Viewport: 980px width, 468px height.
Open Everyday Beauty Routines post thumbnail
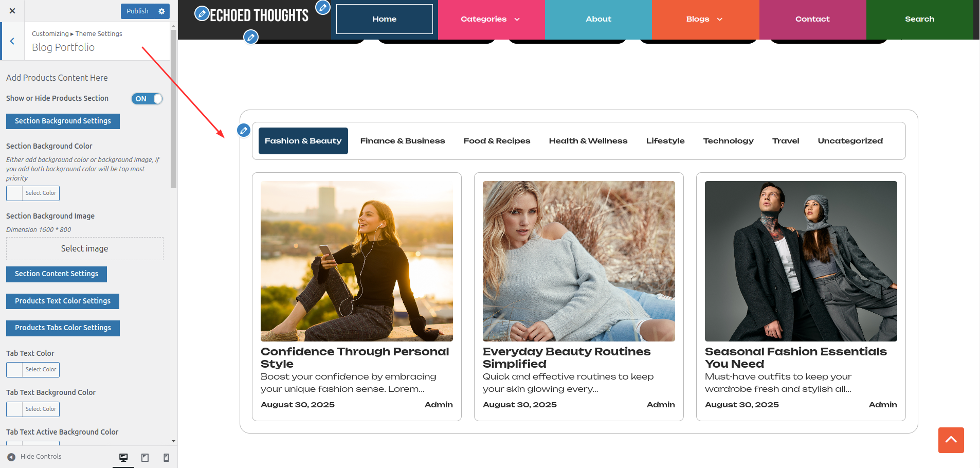click(578, 261)
